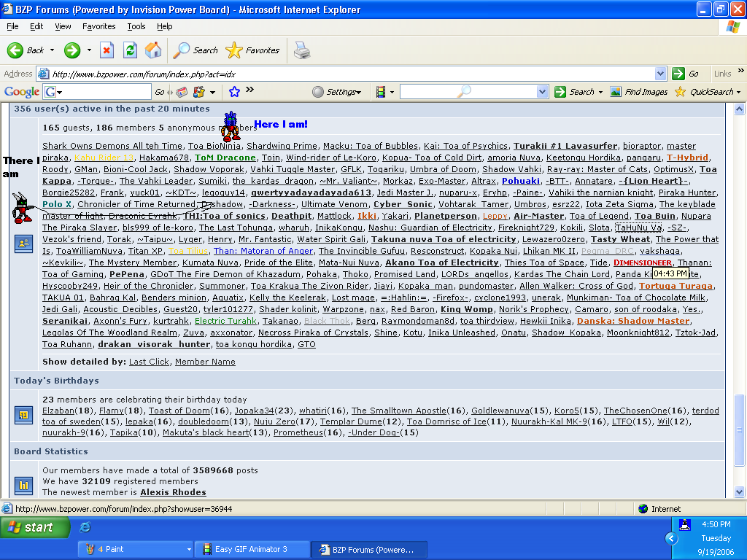Open birthday member Elzaban profile
Image resolution: width=747 pixels, height=560 pixels.
[58, 411]
